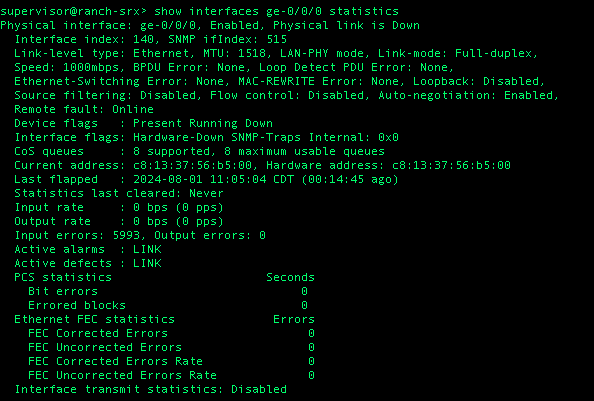Click the Input errors value 5993
This screenshot has width=594, height=401.
[x=127, y=236]
